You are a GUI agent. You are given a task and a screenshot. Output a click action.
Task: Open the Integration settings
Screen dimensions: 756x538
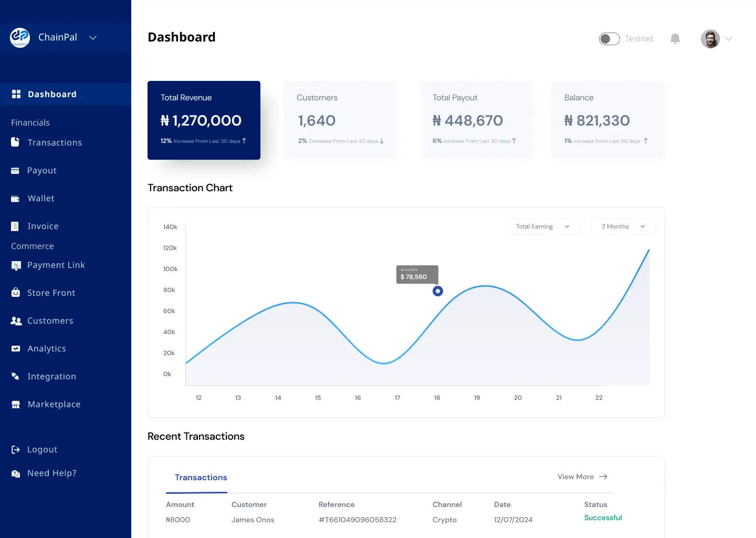point(51,376)
